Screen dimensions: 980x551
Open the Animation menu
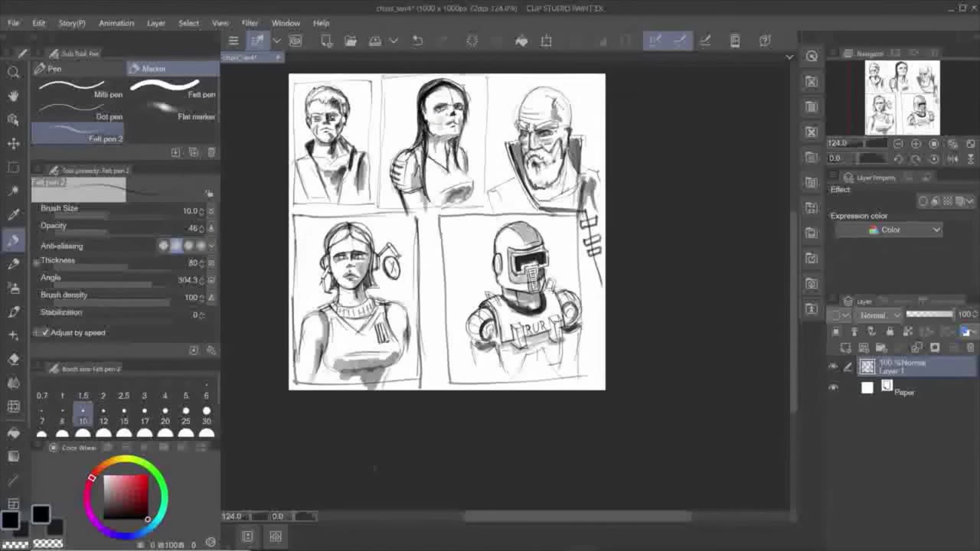point(116,23)
